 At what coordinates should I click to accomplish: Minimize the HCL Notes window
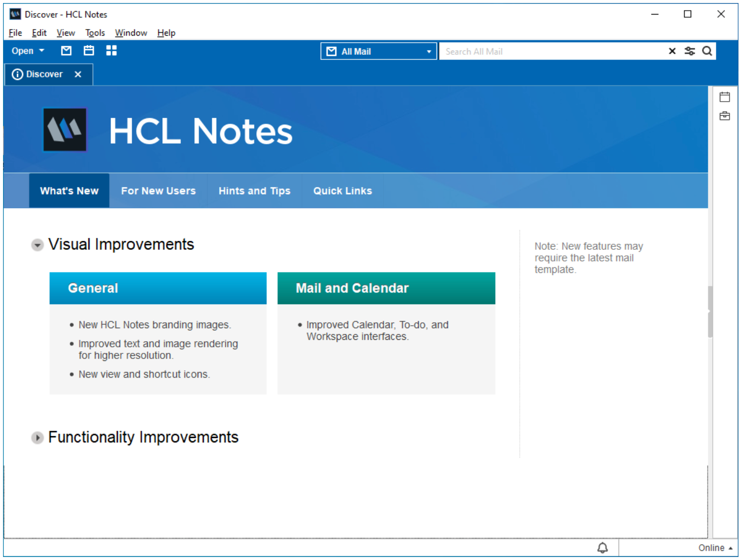(x=655, y=14)
